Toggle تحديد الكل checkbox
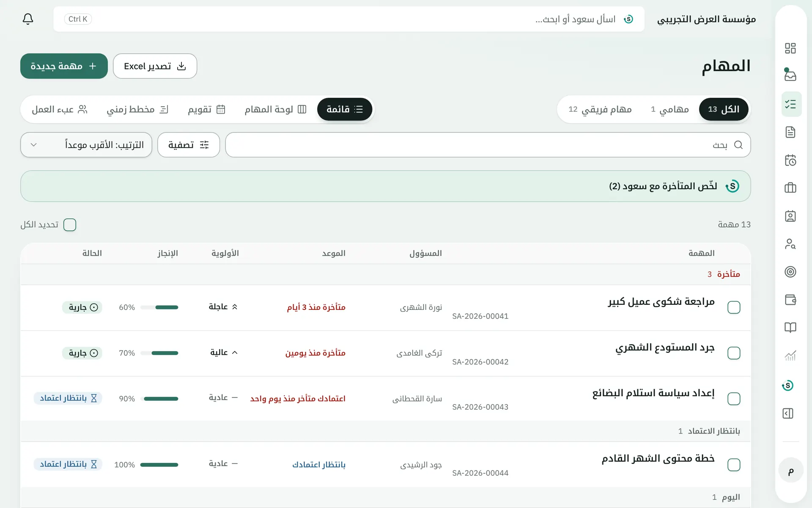812x508 pixels. click(70, 225)
